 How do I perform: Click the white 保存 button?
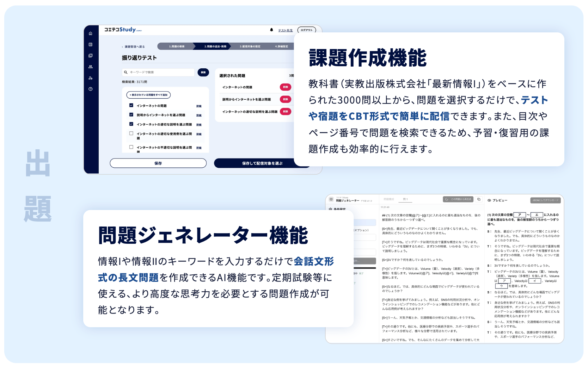(x=158, y=163)
